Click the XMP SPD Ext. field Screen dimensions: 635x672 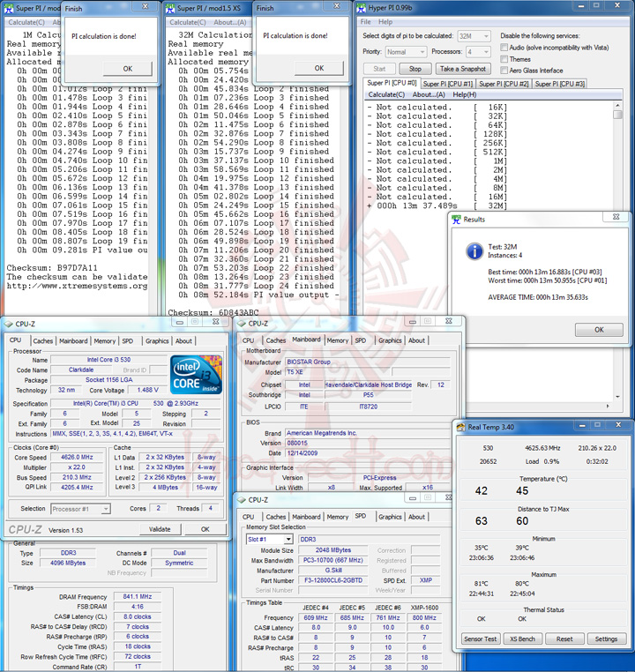[x=425, y=580]
